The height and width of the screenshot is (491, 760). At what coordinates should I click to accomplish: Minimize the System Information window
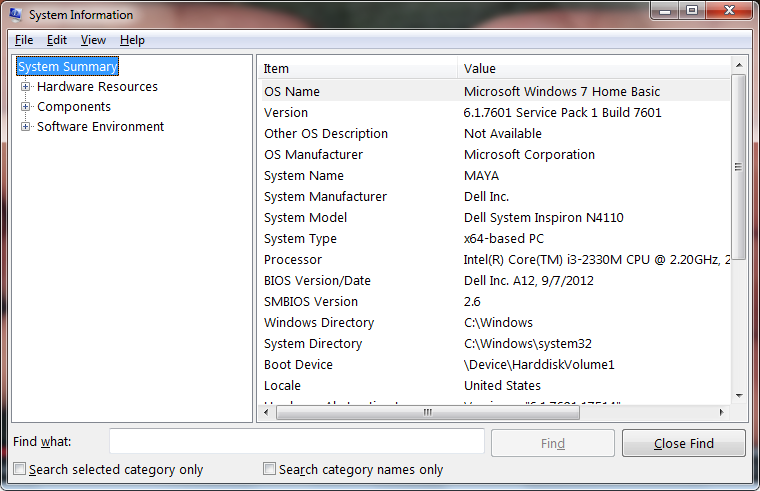(x=665, y=11)
